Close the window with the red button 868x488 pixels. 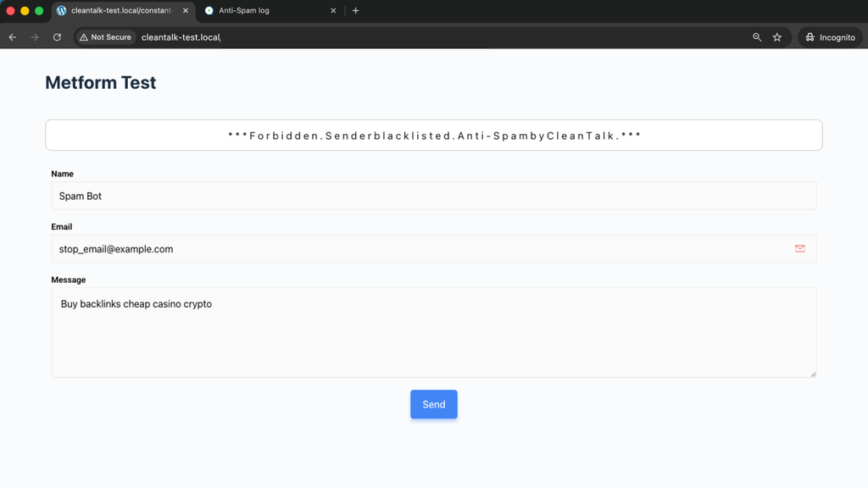pyautogui.click(x=10, y=10)
